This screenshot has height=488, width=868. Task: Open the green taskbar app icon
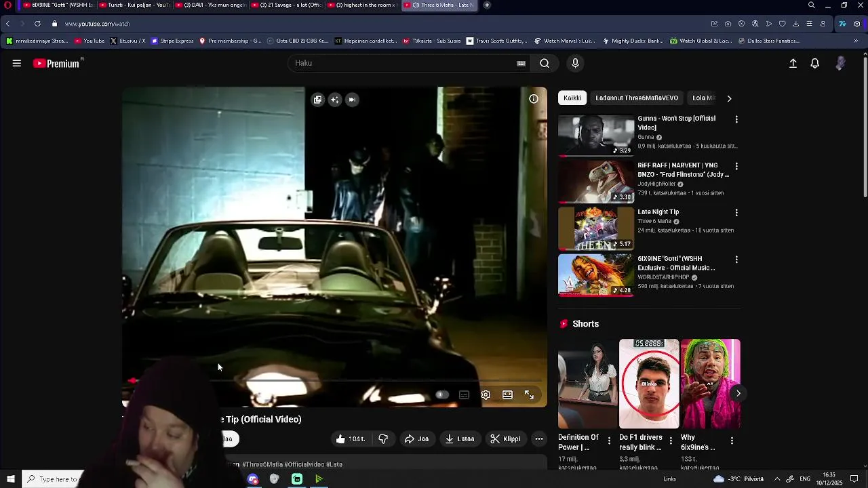point(297,479)
